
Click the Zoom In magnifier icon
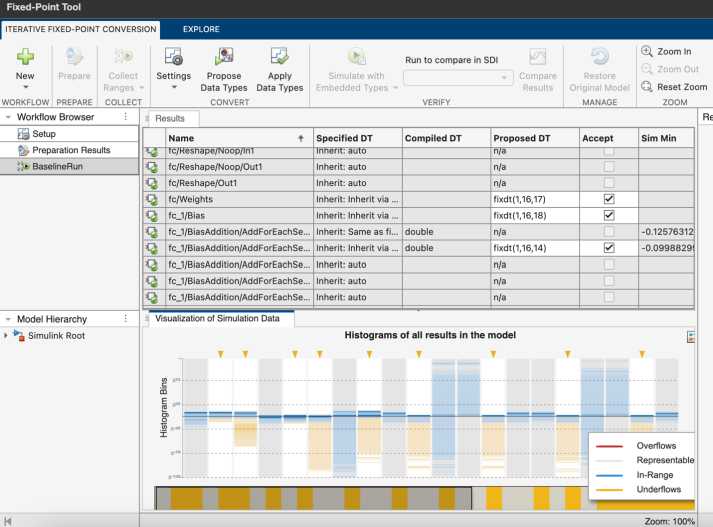(x=647, y=52)
